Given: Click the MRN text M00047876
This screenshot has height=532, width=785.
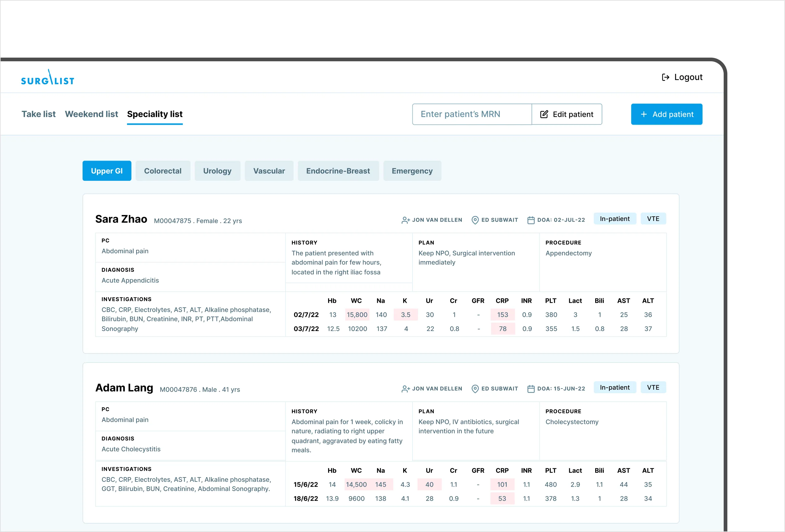Looking at the screenshot, I should [178, 389].
